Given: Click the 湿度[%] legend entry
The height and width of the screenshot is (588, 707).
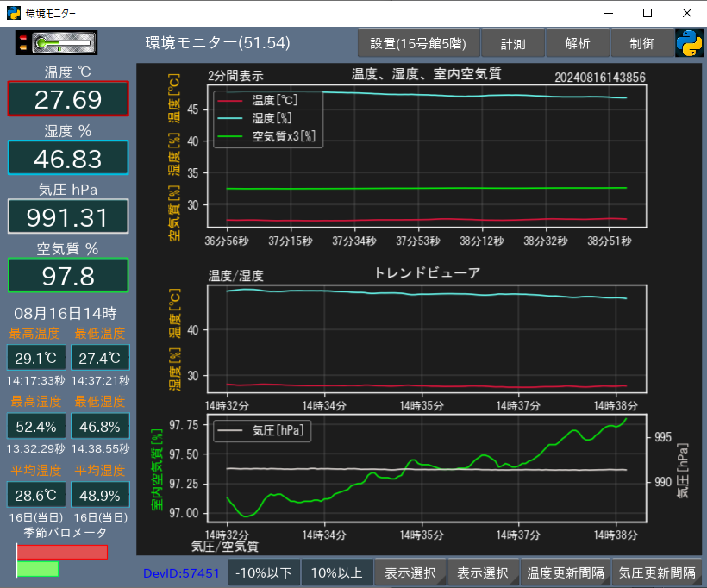Looking at the screenshot, I should [254, 118].
